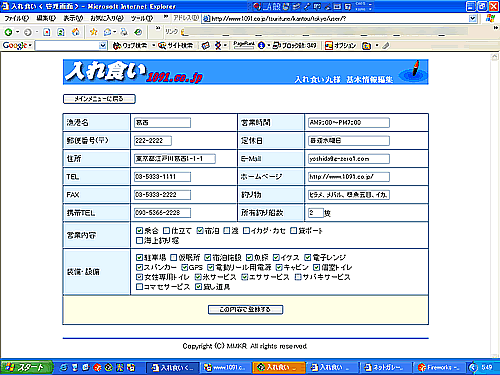Image resolution: width=500 pixels, height=375 pixels.
Task: Click the Google toolbar logo
Action: pyautogui.click(x=15, y=45)
